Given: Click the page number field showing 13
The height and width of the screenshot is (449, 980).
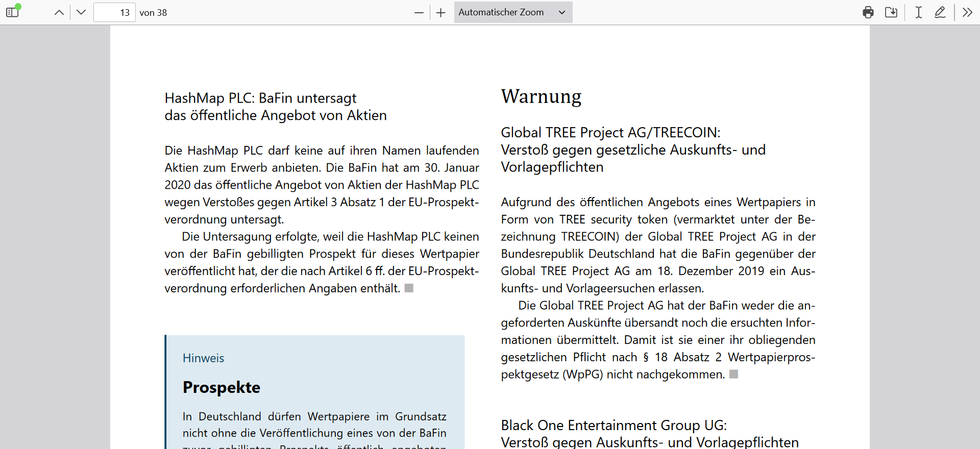Looking at the screenshot, I should pyautogui.click(x=114, y=12).
